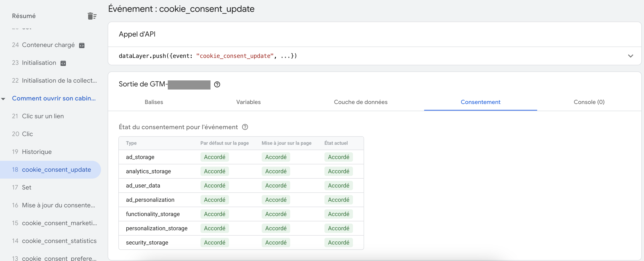Open help icon next to Sortie de GTM
644x261 pixels.
tap(217, 85)
